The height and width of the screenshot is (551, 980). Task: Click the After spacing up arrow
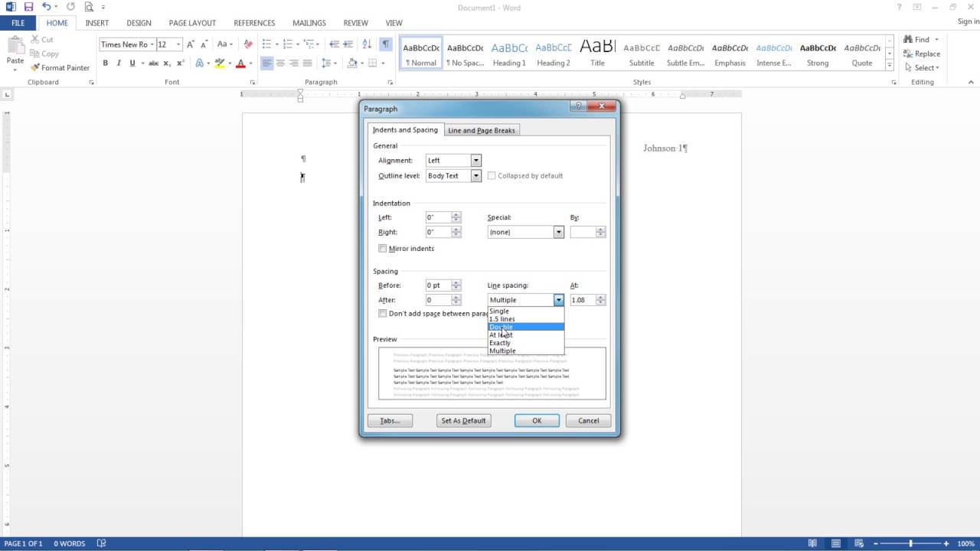[x=456, y=298]
